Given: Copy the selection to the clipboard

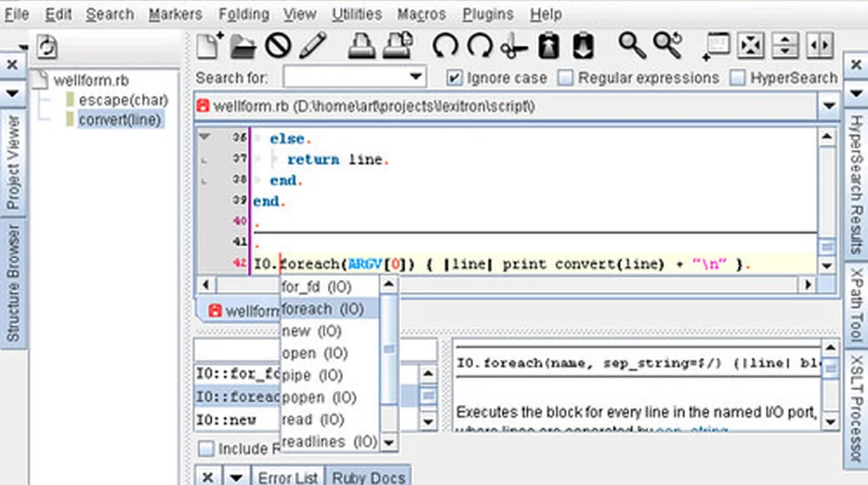Looking at the screenshot, I should 549,46.
